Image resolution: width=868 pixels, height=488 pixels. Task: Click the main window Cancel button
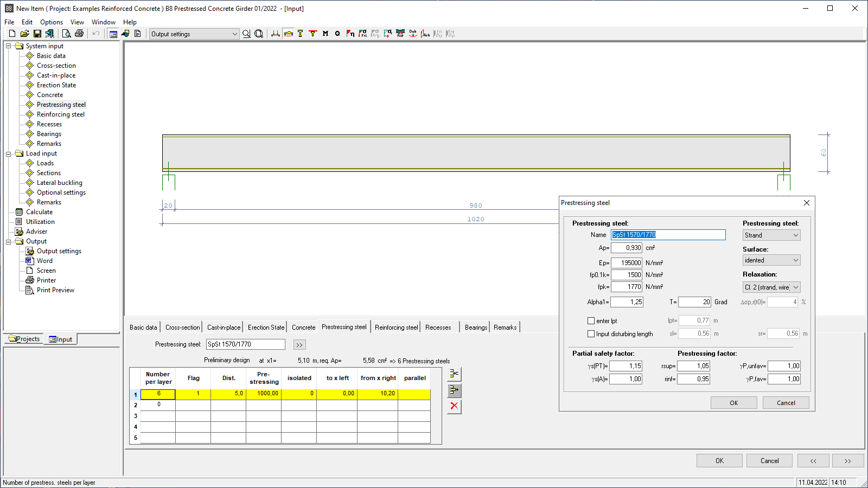(x=769, y=461)
